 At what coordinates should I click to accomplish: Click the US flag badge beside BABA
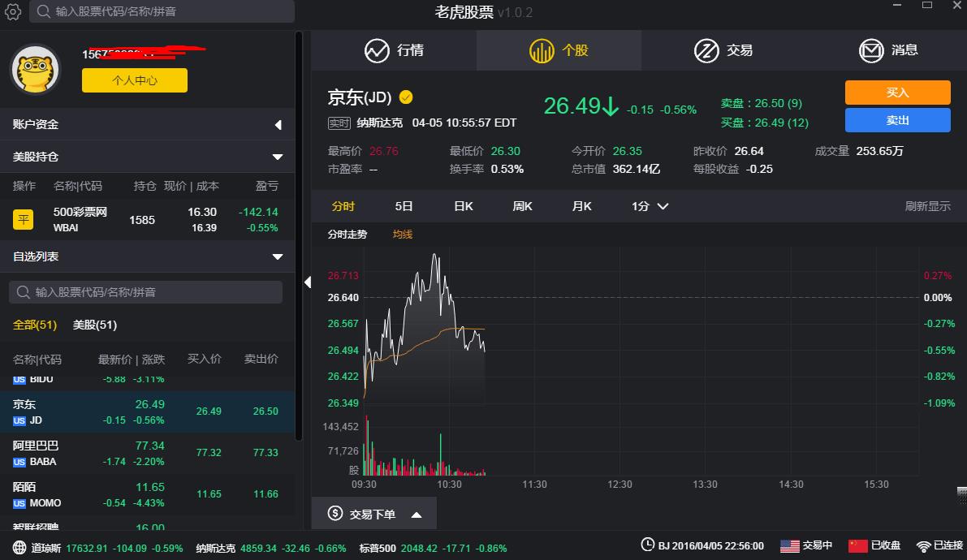pos(19,462)
